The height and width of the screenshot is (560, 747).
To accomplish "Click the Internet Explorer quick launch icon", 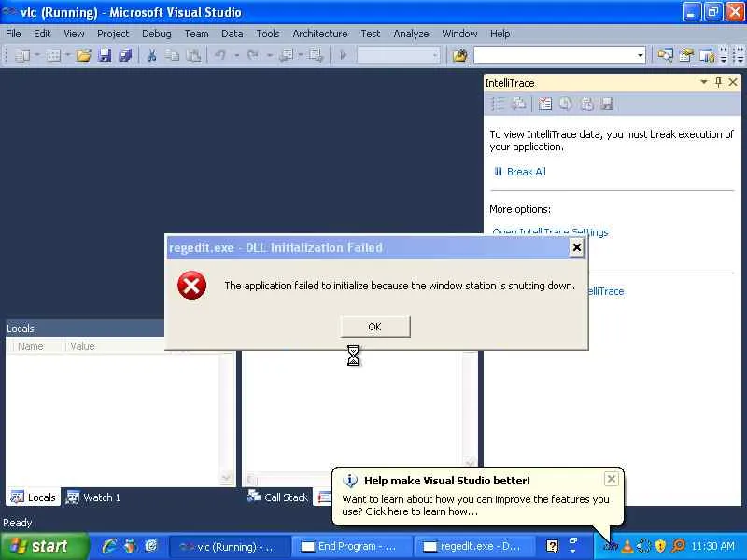I will (109, 546).
